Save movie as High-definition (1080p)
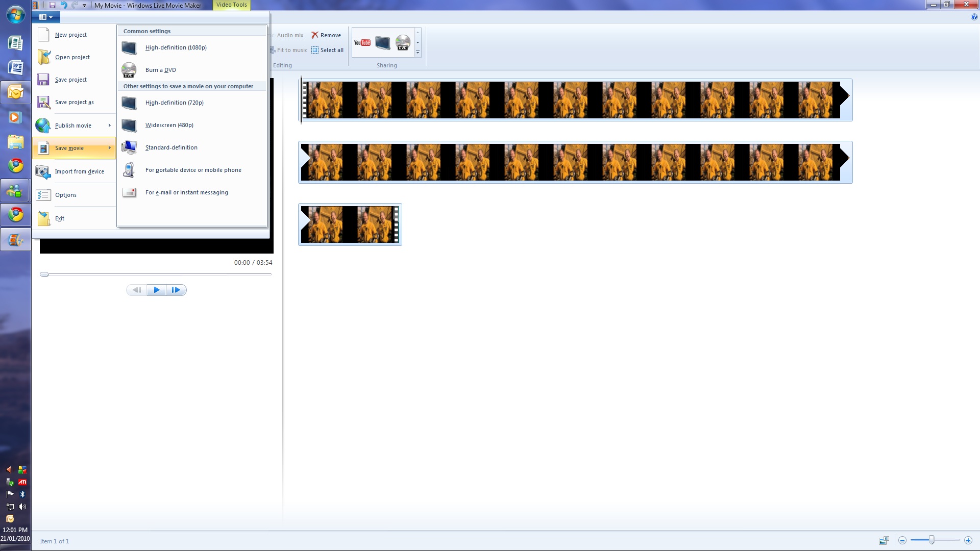The width and height of the screenshot is (980, 551). (192, 47)
